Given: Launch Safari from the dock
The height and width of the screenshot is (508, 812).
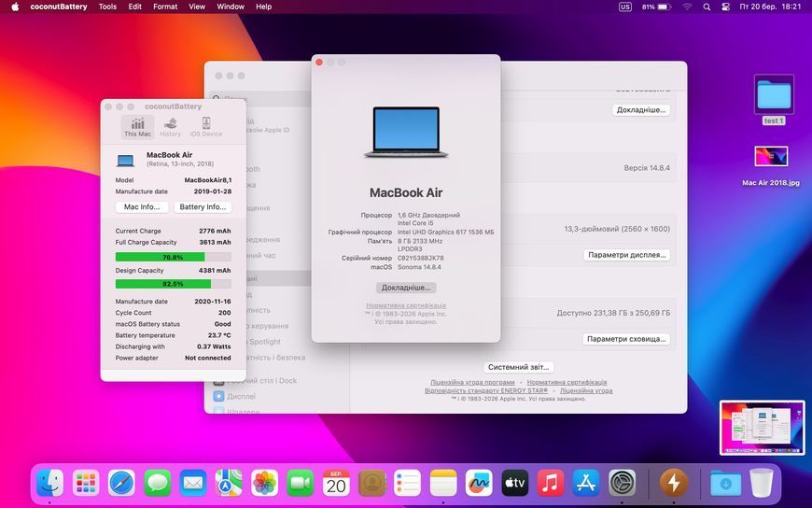Looking at the screenshot, I should [x=121, y=483].
